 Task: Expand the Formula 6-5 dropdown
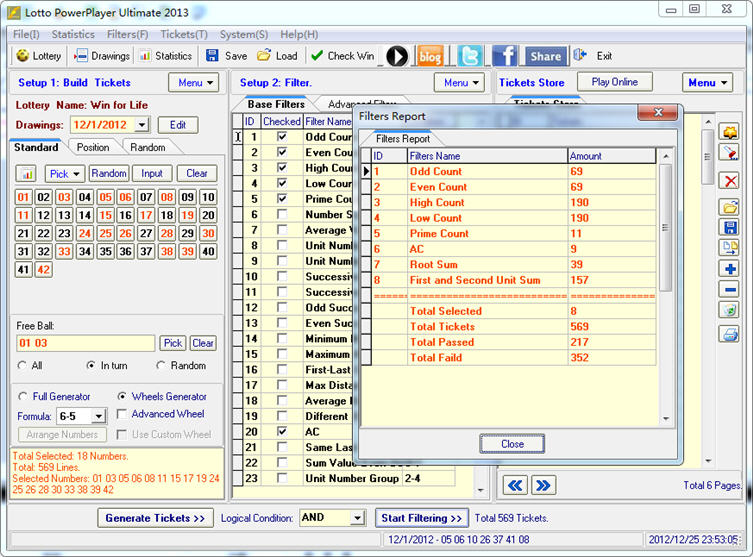pos(98,416)
